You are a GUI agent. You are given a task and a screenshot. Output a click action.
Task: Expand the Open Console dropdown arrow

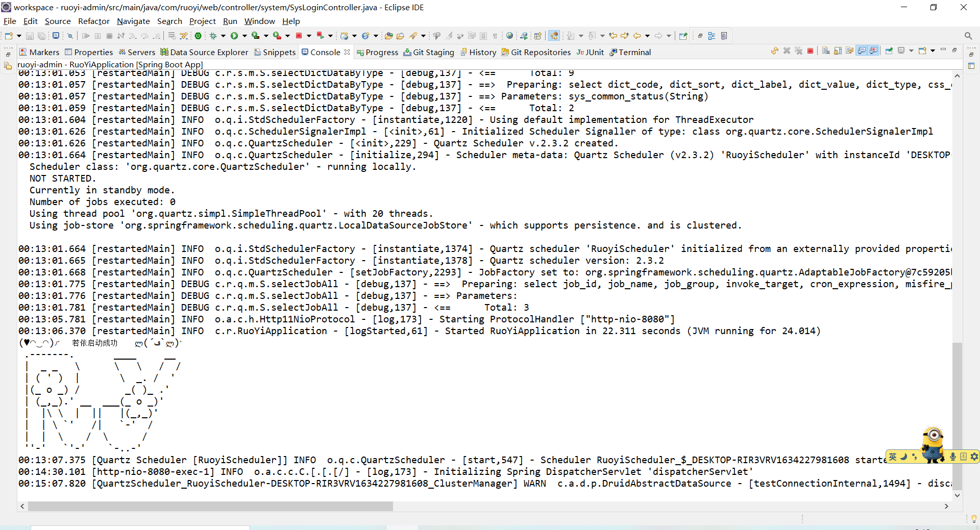(933, 51)
